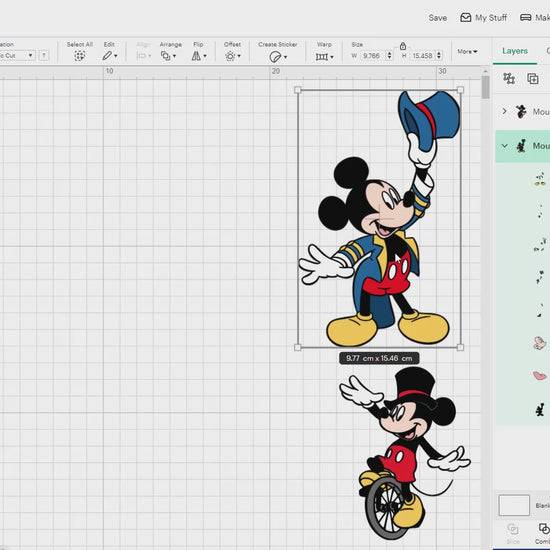
Task: Click the operation color swatch box
Action: pyautogui.click(x=44, y=55)
